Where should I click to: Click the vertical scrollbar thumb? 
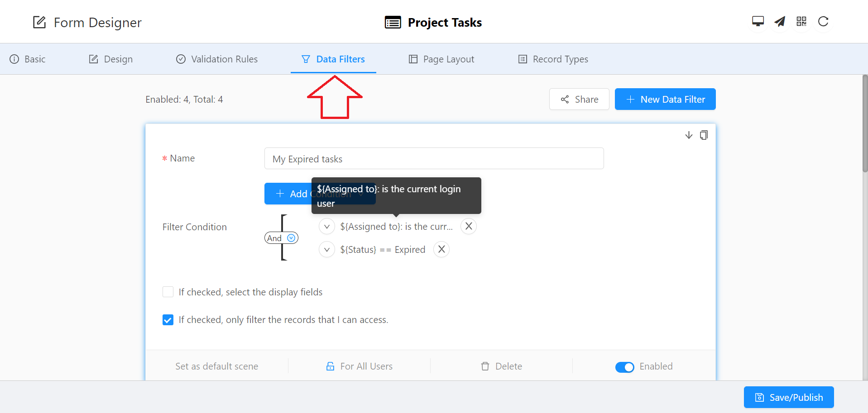[865, 123]
